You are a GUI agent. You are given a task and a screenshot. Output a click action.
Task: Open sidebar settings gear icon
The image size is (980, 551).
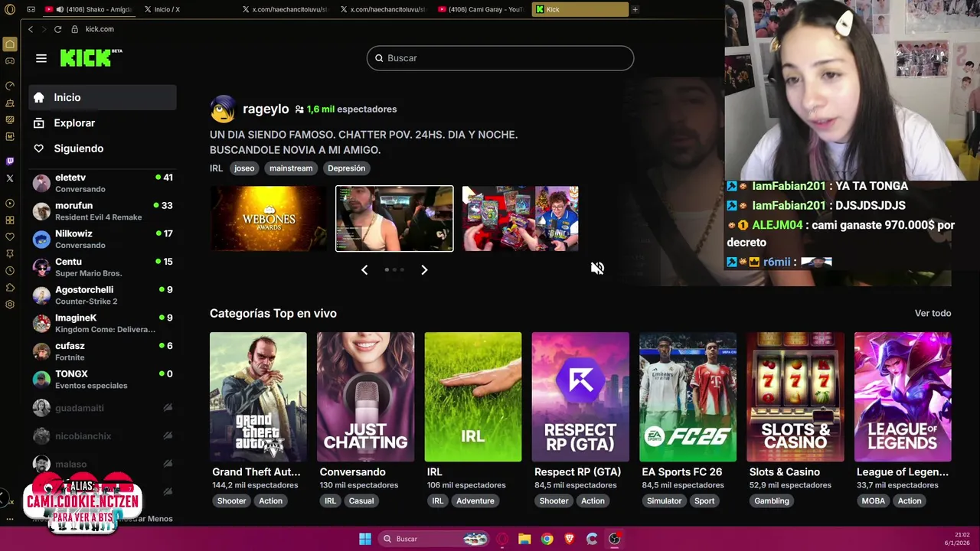tap(10, 304)
